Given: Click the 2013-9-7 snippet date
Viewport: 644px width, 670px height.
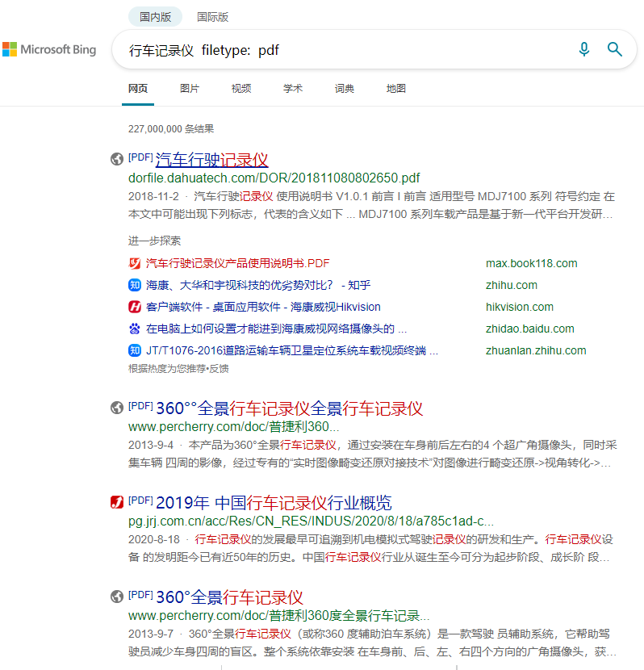Looking at the screenshot, I should tap(151, 634).
